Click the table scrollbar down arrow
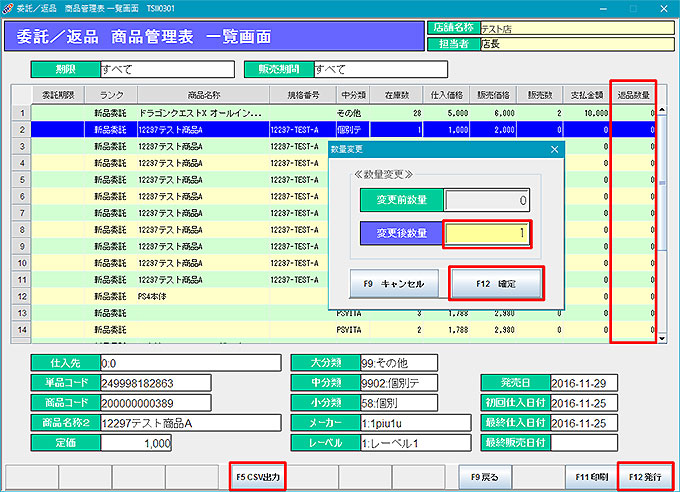Image resolution: width=680 pixels, height=492 pixels. 662,338
